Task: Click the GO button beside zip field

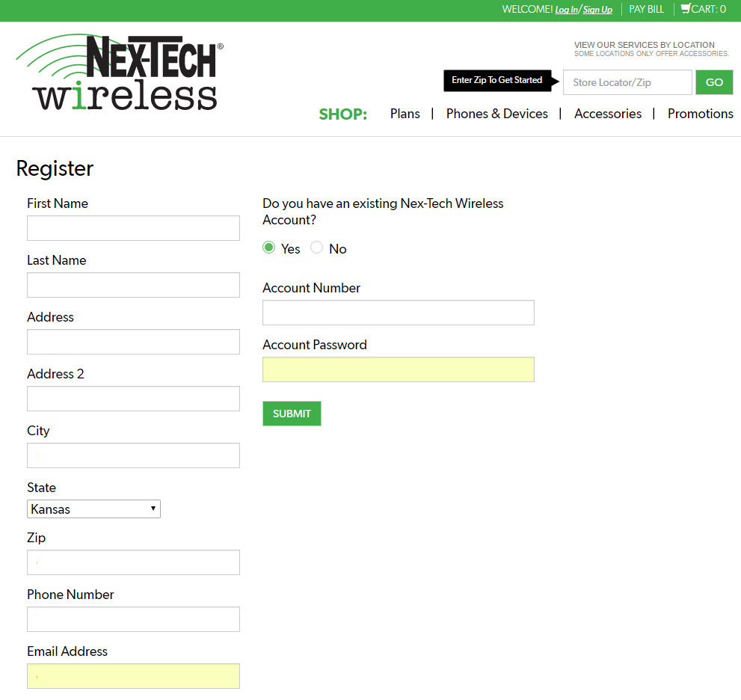Action: (x=714, y=82)
